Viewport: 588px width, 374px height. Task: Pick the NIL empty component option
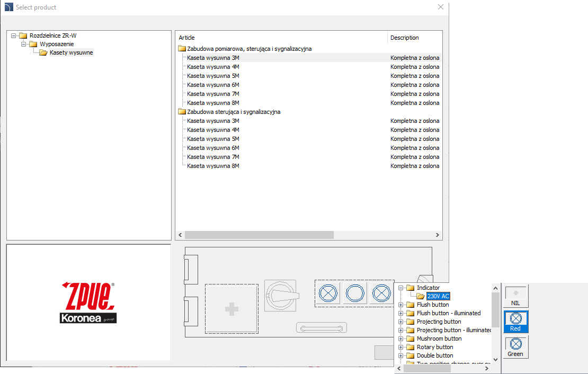pyautogui.click(x=515, y=296)
